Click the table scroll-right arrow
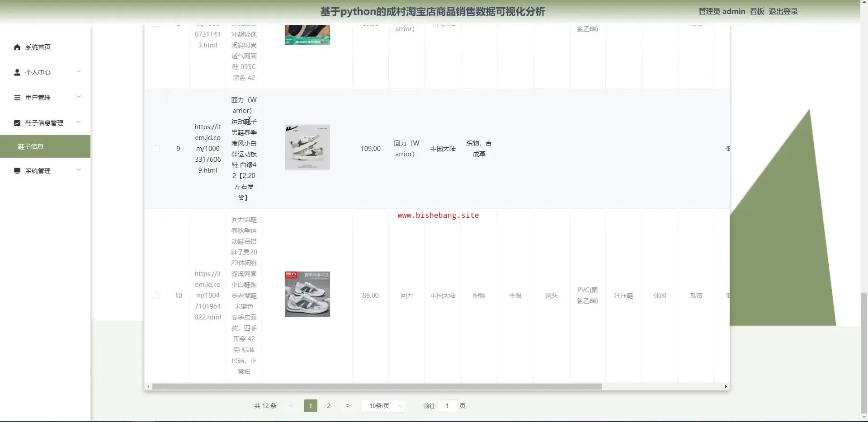 point(726,386)
